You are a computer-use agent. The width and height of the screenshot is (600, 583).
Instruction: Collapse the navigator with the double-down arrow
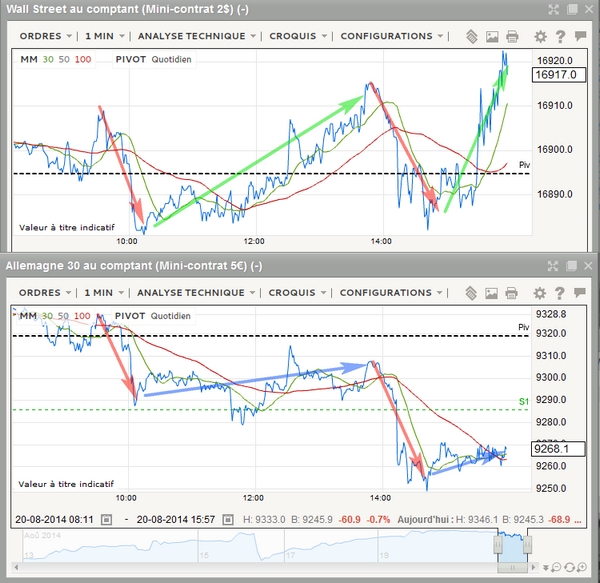pos(546,568)
